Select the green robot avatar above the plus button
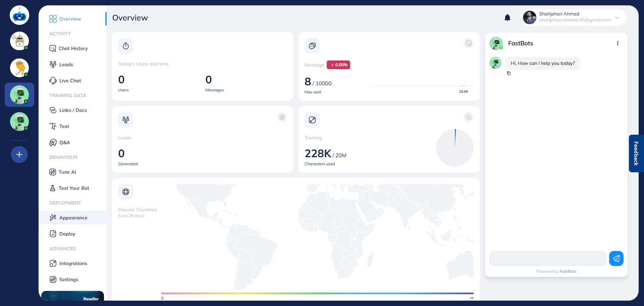This screenshot has height=306, width=644. pyautogui.click(x=19, y=122)
